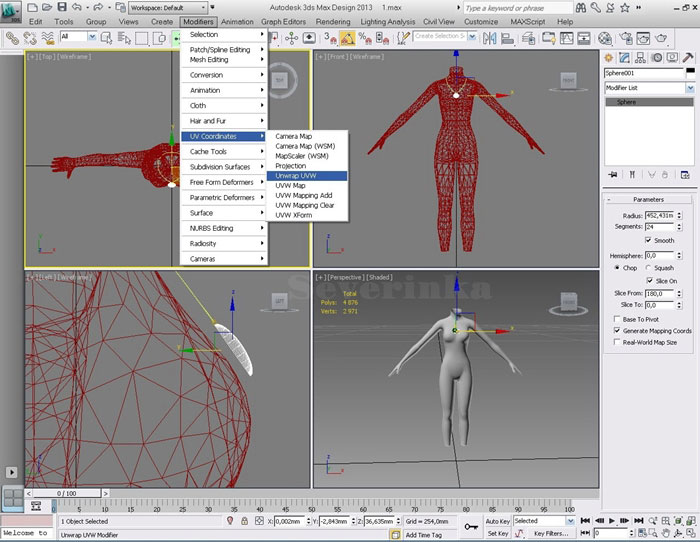Toggle the Smooth checkbox
The image size is (700, 542).
648,240
